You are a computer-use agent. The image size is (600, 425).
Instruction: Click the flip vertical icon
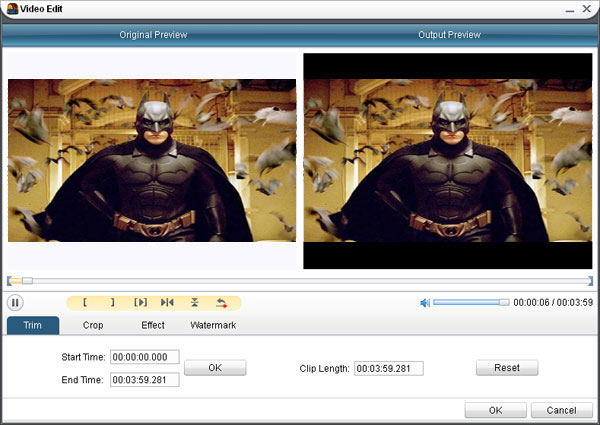point(194,302)
